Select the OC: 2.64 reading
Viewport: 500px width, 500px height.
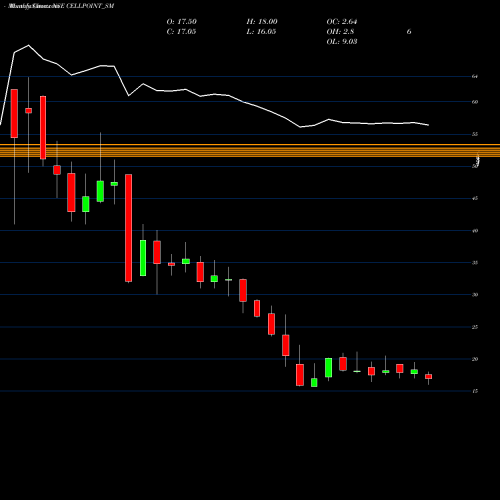pyautogui.click(x=342, y=22)
